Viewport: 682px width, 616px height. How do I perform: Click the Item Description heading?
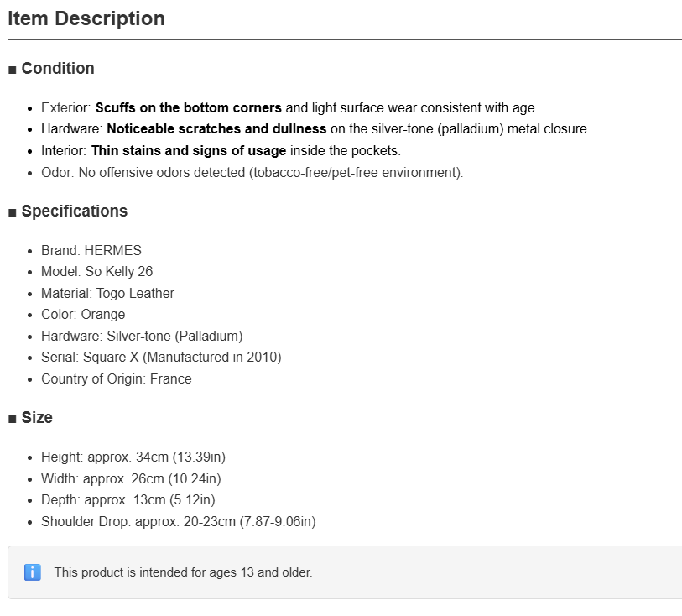tap(86, 18)
